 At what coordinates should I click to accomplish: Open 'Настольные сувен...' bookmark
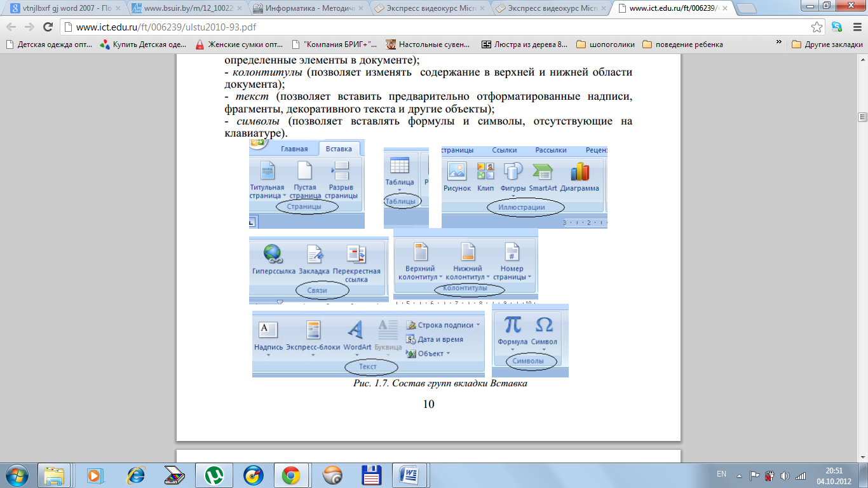(428, 44)
